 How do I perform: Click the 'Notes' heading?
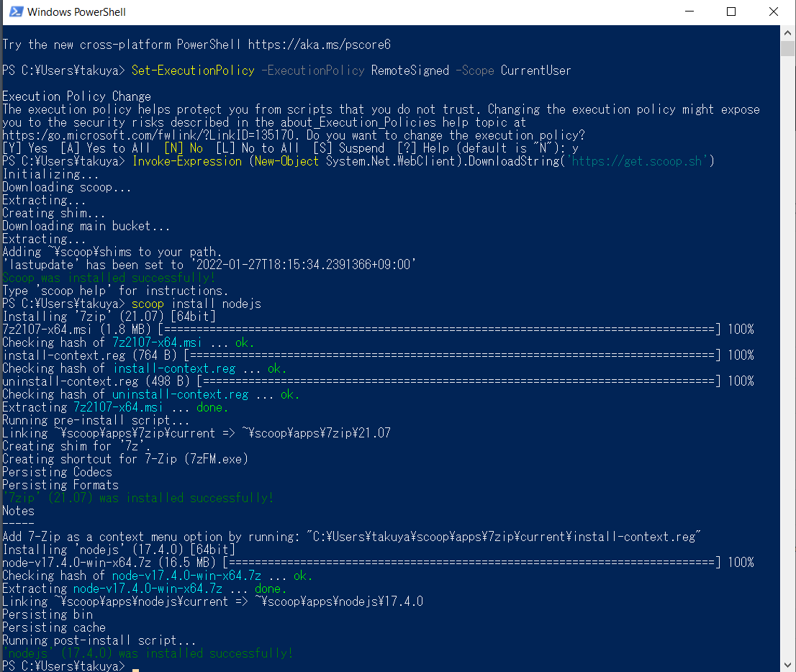(18, 511)
